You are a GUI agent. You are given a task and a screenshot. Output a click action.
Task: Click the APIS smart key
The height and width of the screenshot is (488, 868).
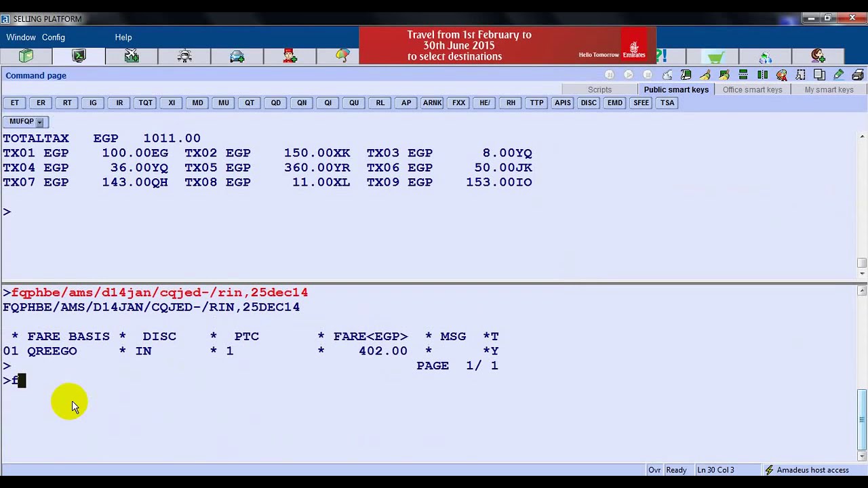[563, 103]
